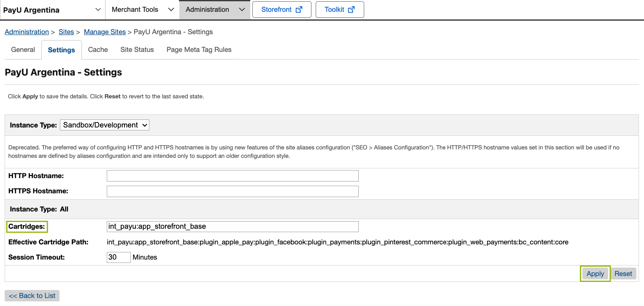Select the Effective Cartridge Path value text
The image size is (644, 306).
pos(338,242)
